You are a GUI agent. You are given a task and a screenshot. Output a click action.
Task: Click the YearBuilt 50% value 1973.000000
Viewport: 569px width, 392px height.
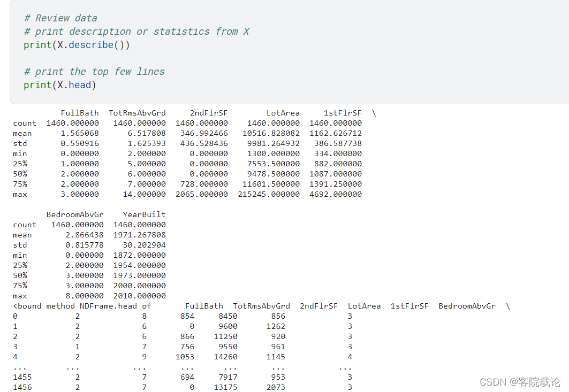[140, 275]
